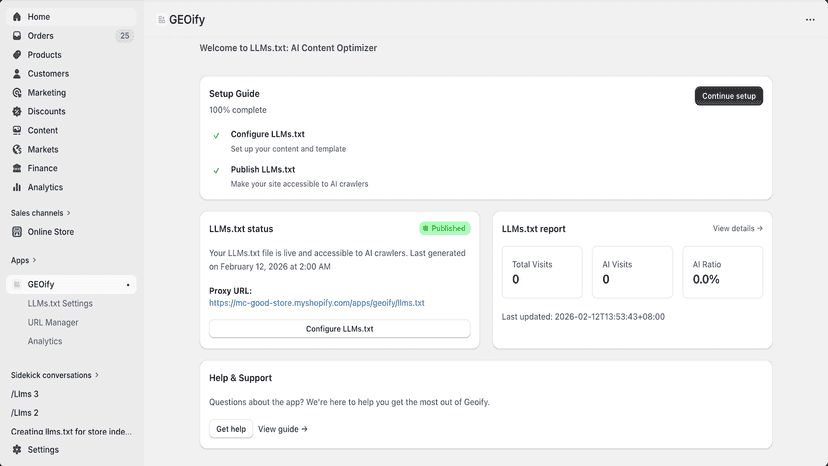Open Online Store sales channel
Screen dimensions: 828x466
[71, 232]
